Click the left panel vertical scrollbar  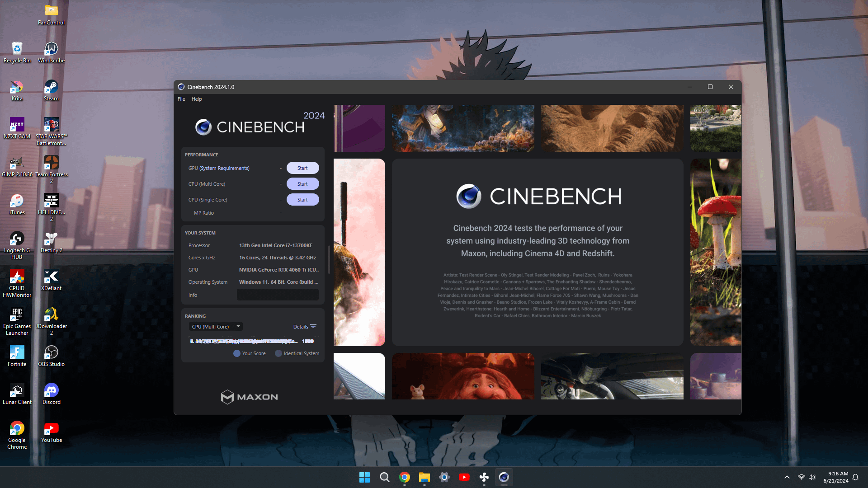click(x=329, y=259)
